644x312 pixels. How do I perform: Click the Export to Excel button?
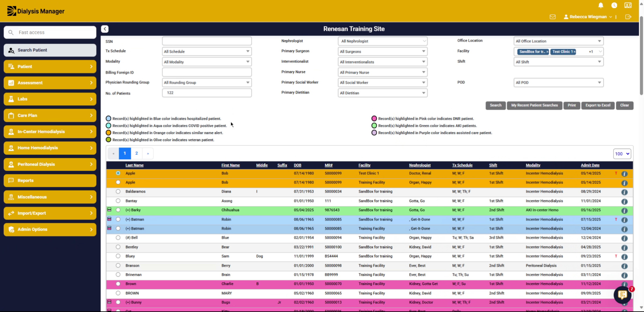[x=598, y=105]
